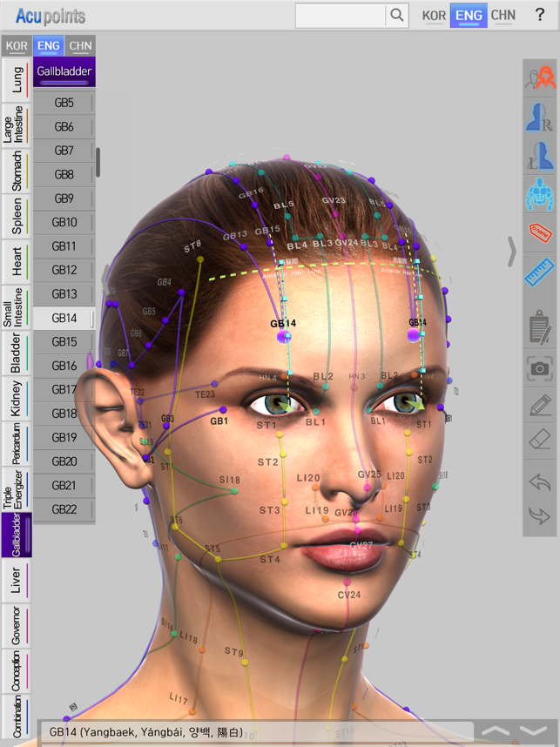This screenshot has height=747, width=560.
Task: Click the search magnifier icon
Action: click(x=397, y=15)
